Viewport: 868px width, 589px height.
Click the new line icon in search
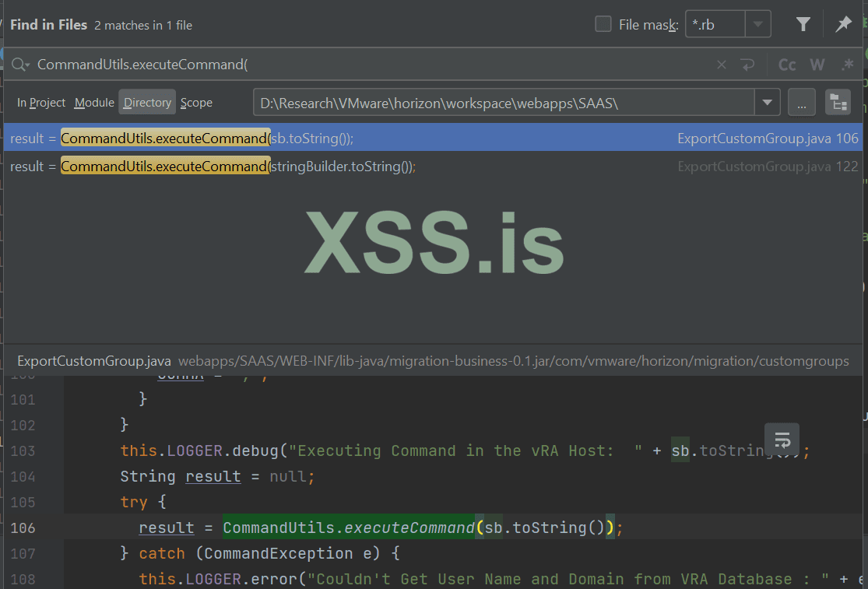pyautogui.click(x=748, y=65)
